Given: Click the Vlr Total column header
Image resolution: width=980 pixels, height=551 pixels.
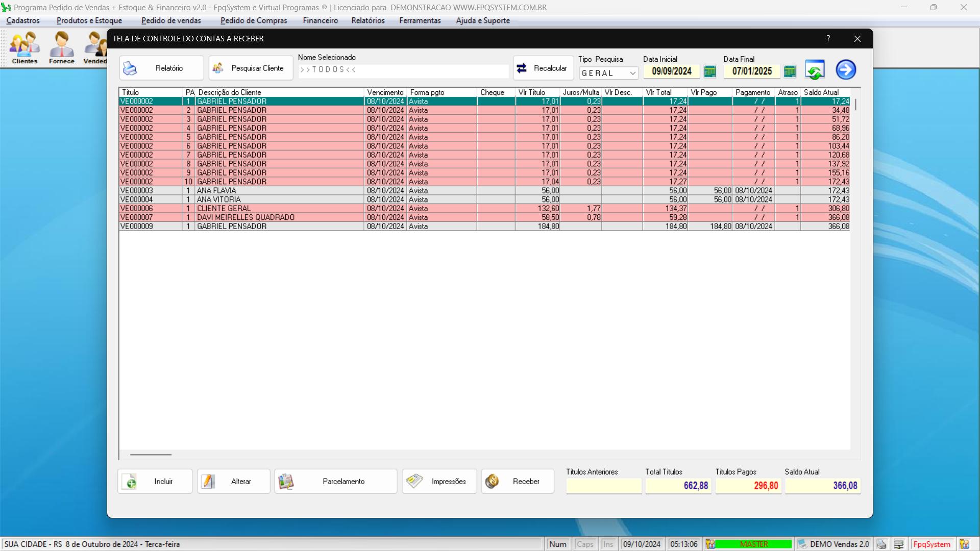Looking at the screenshot, I should (x=665, y=92).
